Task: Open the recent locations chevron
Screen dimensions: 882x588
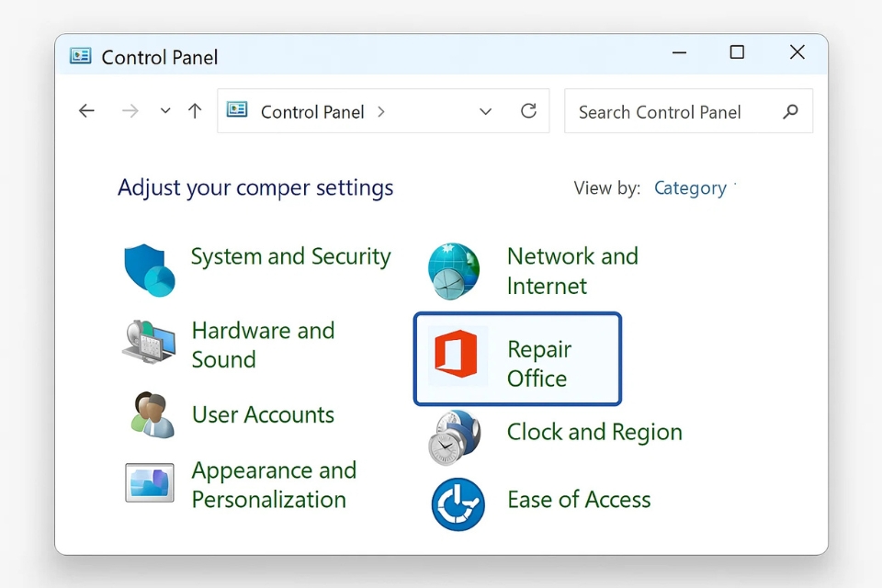Action: [x=165, y=111]
